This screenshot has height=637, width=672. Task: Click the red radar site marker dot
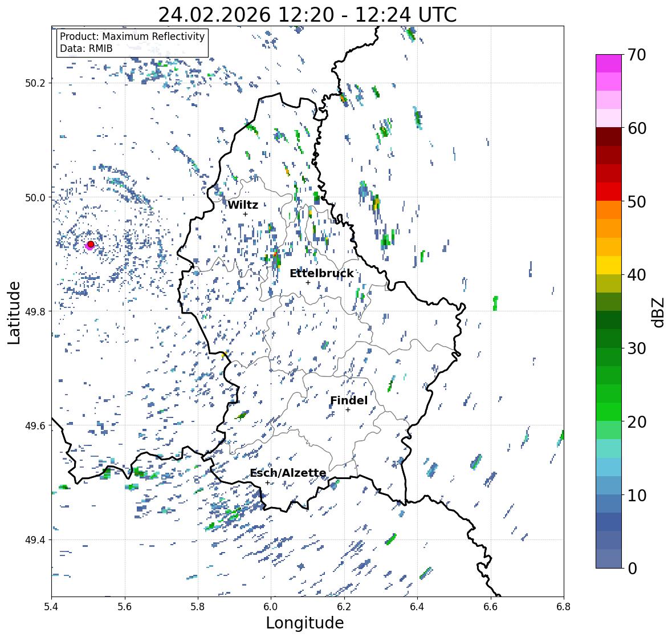[x=91, y=244]
